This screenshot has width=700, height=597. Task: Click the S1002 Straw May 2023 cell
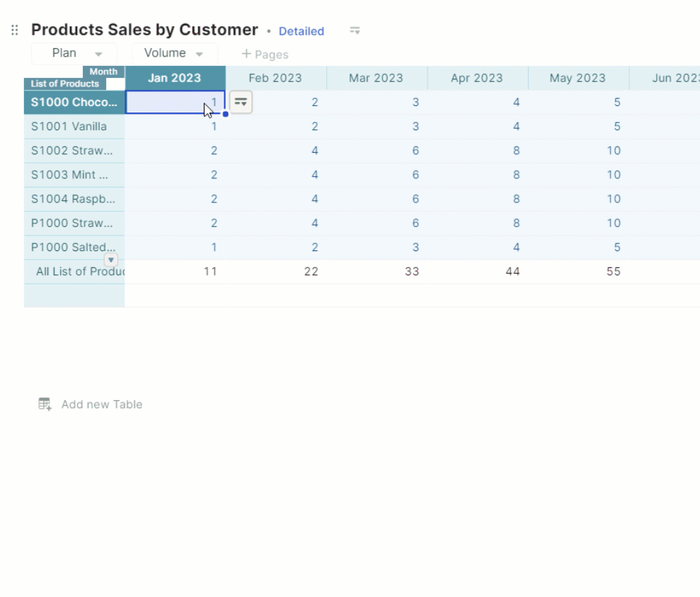pyautogui.click(x=578, y=151)
